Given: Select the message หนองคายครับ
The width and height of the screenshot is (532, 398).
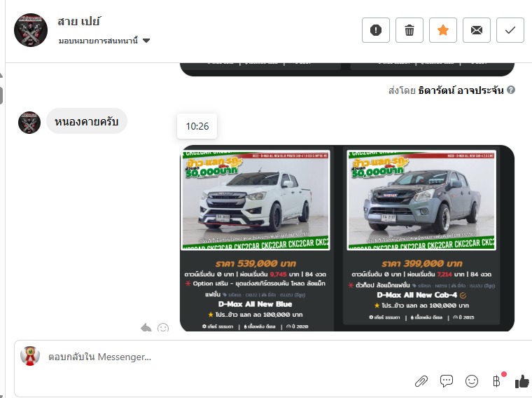Looking at the screenshot, I should (x=87, y=121).
